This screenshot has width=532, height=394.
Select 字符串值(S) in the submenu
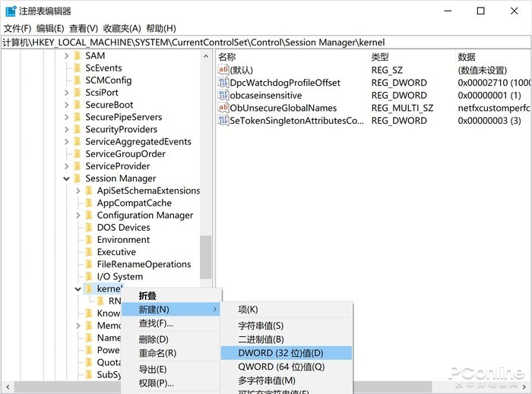tap(286, 326)
